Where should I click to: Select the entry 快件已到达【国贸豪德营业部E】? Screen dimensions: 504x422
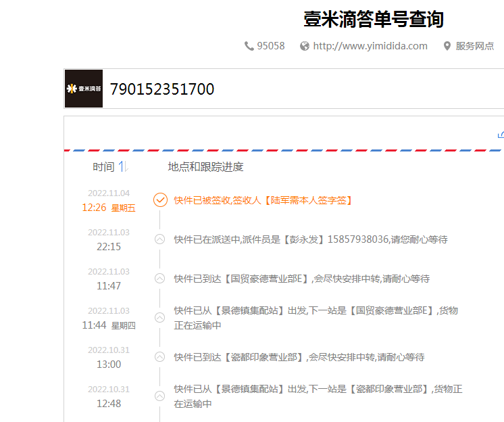pyautogui.click(x=302, y=279)
